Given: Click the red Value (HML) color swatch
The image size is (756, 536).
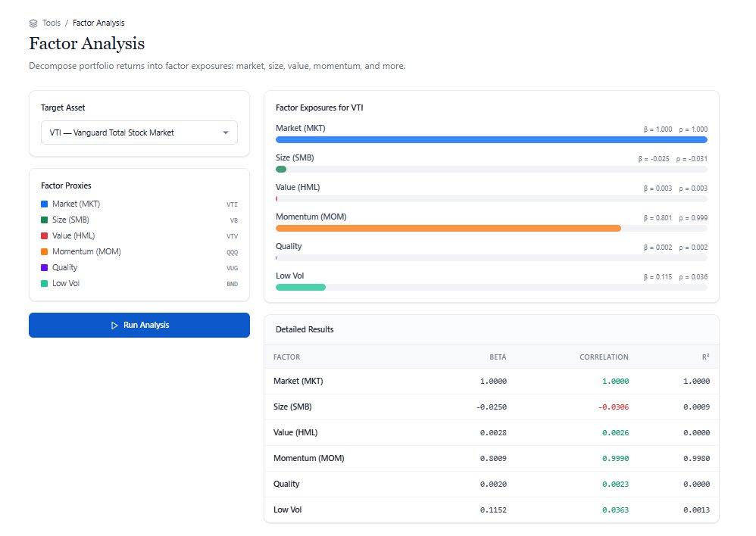Looking at the screenshot, I should point(45,235).
